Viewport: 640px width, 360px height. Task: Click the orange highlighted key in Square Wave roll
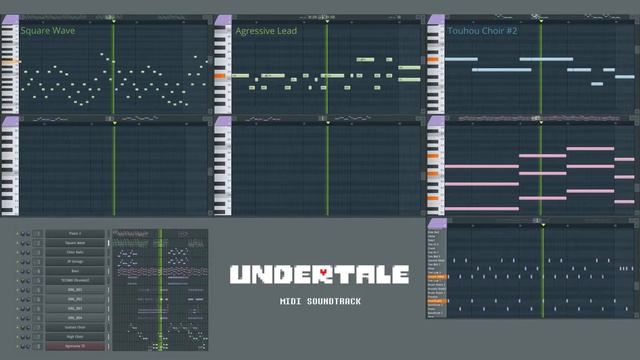(11, 62)
